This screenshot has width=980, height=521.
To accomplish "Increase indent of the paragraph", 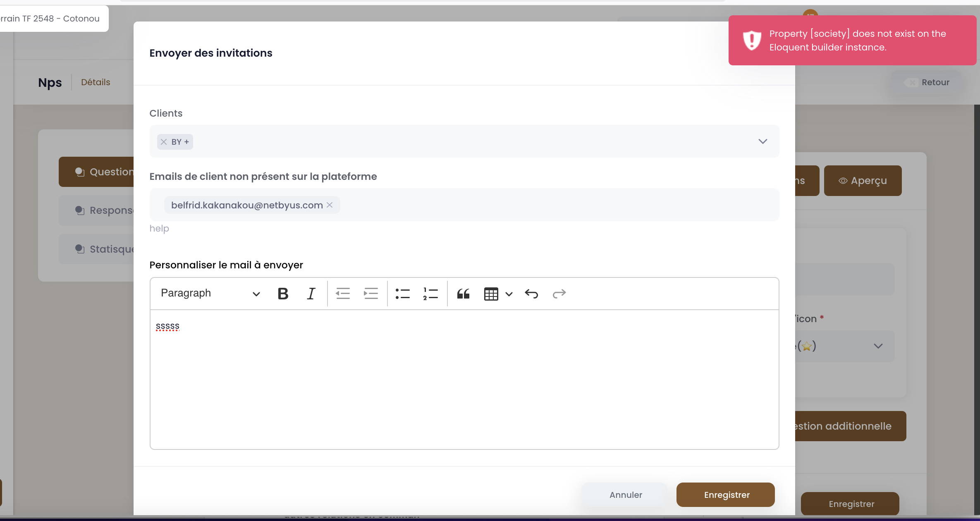I will (x=371, y=294).
